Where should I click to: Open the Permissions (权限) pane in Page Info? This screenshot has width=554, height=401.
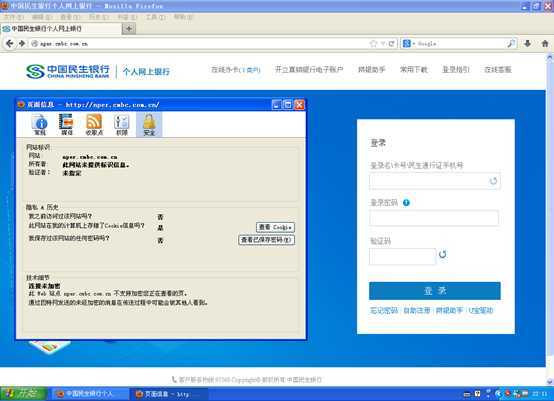click(122, 125)
